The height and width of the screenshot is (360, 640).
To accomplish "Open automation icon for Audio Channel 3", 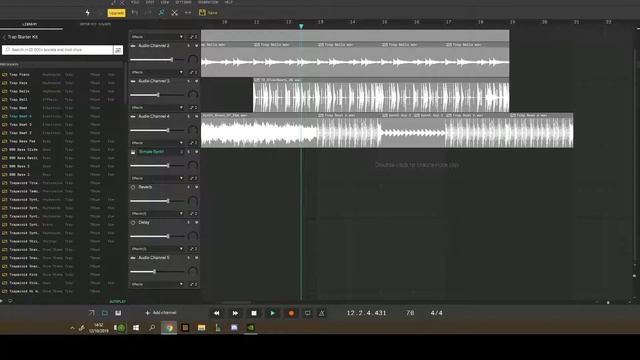I will pyautogui.click(x=191, y=108).
